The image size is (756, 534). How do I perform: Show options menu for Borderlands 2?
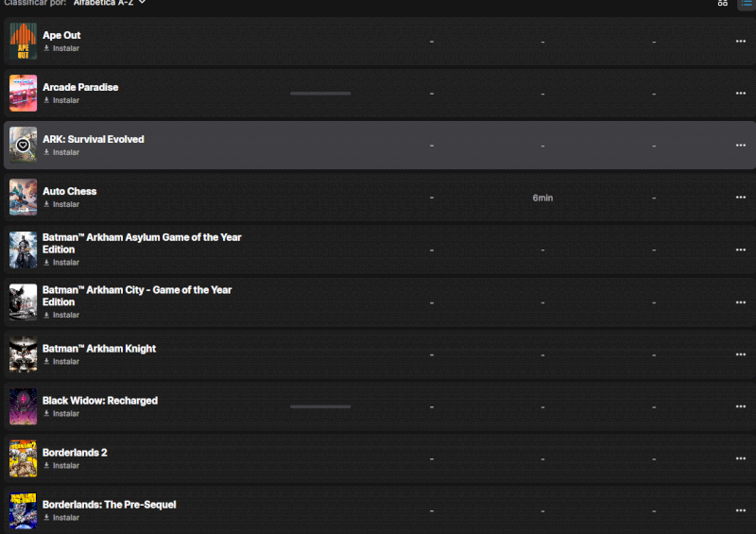coord(741,458)
